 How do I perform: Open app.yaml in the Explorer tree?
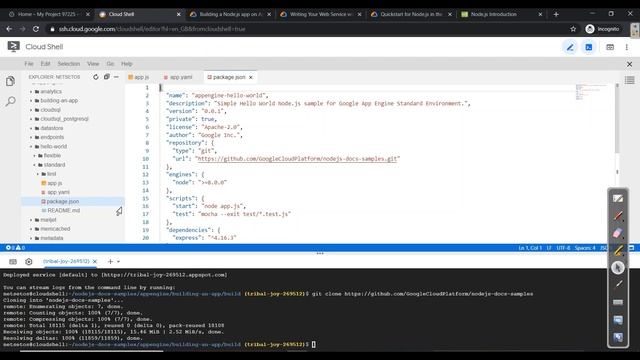[55, 192]
